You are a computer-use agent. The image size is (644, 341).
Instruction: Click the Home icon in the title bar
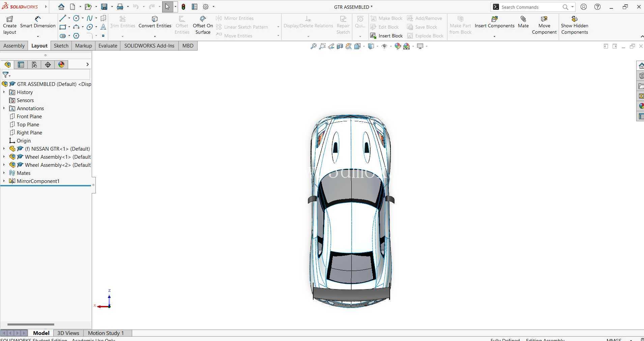[x=61, y=7]
